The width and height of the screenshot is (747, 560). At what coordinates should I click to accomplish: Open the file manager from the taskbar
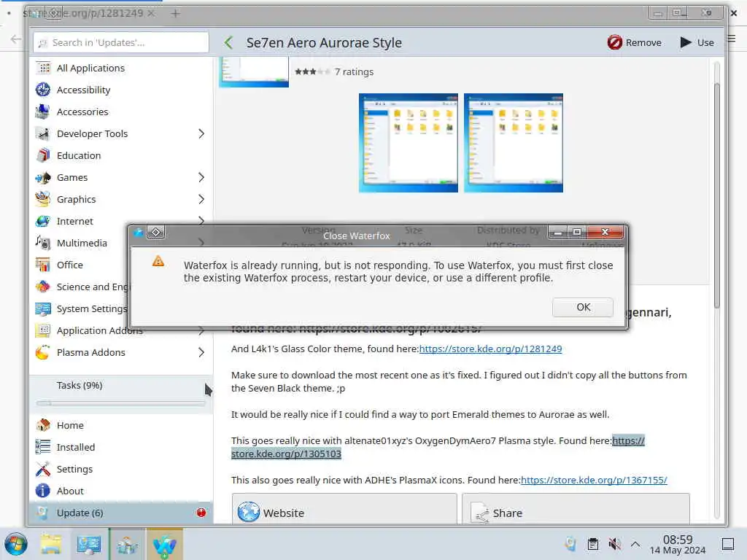pos(51,544)
